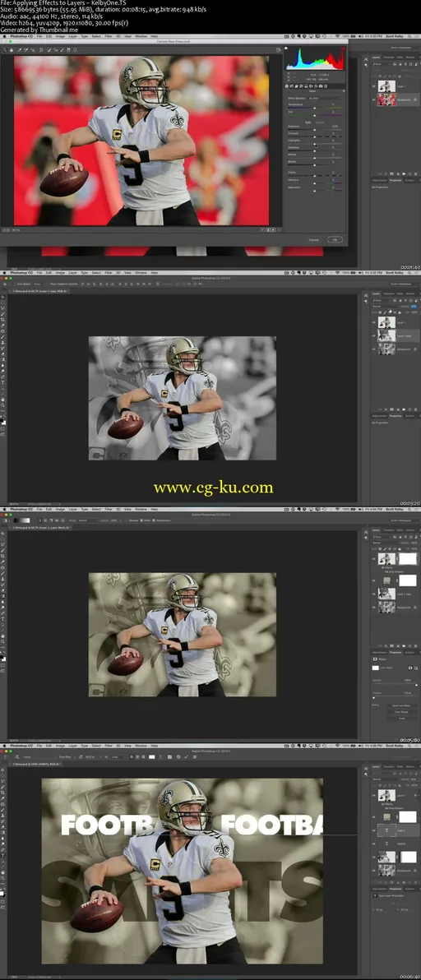421x980 pixels.
Task: Open White Balance dropdown in Camera Raw
Action: 326,98
